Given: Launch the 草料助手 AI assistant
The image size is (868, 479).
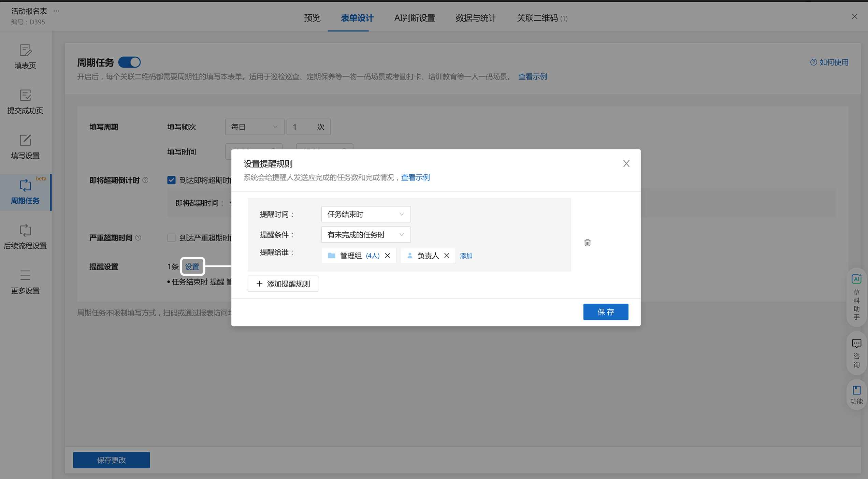Looking at the screenshot, I should pos(856,296).
